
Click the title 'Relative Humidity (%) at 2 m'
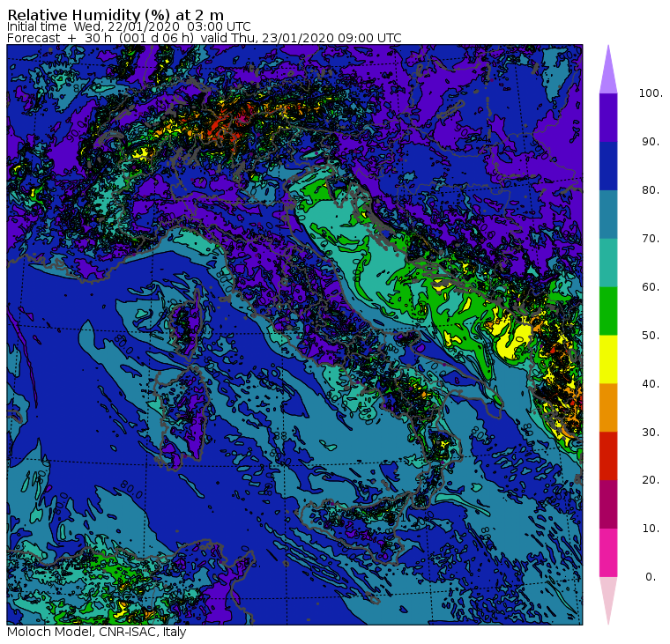115,15
